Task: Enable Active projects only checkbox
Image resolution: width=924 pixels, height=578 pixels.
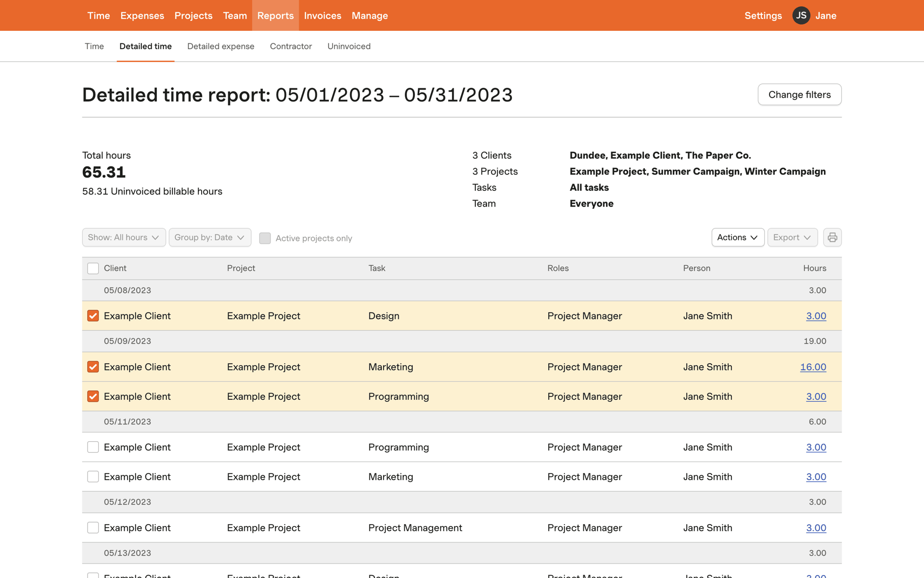Action: point(265,238)
